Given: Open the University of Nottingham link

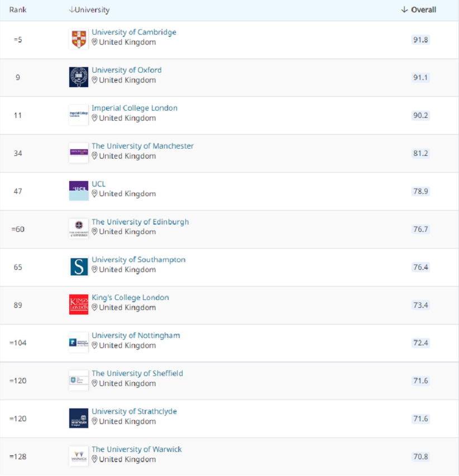Looking at the screenshot, I should pos(136,335).
